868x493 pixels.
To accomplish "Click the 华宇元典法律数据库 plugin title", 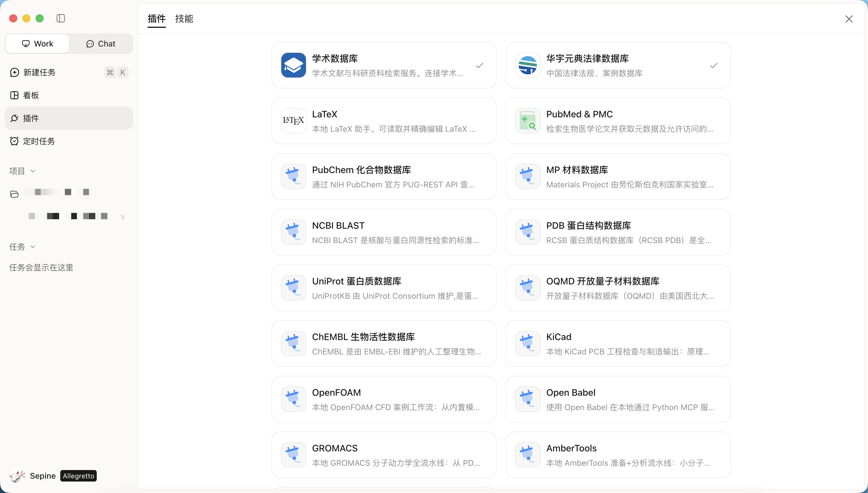I will click(x=588, y=59).
